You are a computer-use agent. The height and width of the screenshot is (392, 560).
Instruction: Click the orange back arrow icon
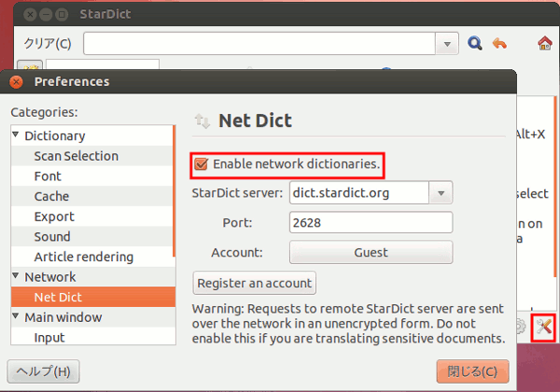[499, 43]
